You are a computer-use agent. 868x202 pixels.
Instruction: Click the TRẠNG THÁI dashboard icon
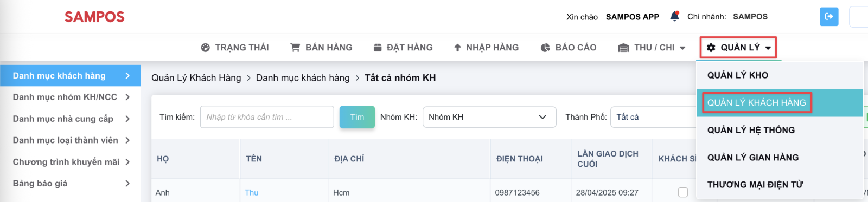tap(205, 48)
